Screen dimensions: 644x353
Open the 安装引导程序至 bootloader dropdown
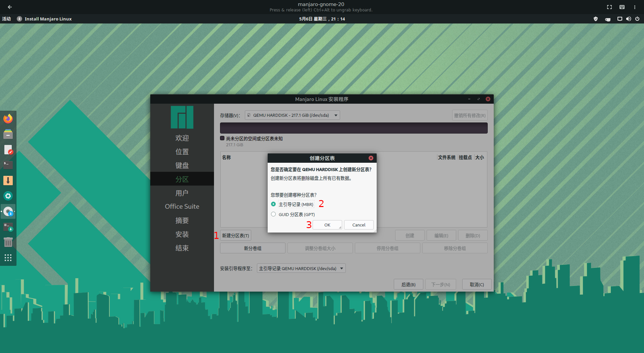pos(301,268)
